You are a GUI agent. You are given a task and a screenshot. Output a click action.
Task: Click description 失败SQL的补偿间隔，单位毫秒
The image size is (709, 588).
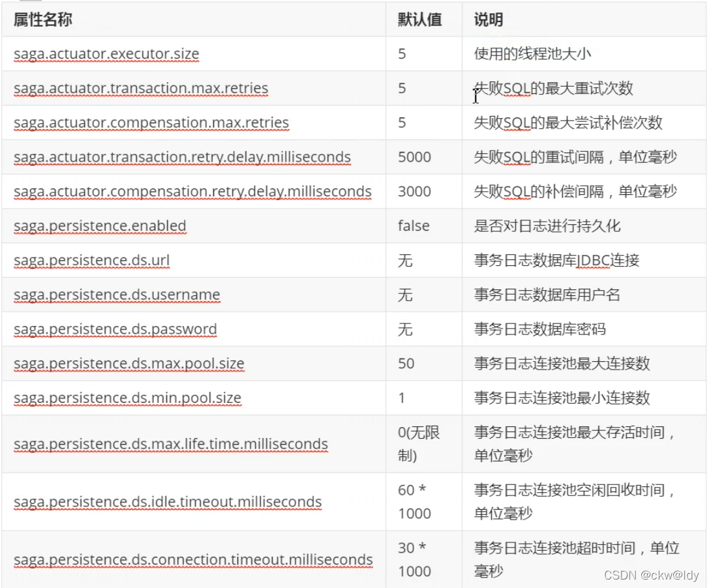pyautogui.click(x=575, y=192)
